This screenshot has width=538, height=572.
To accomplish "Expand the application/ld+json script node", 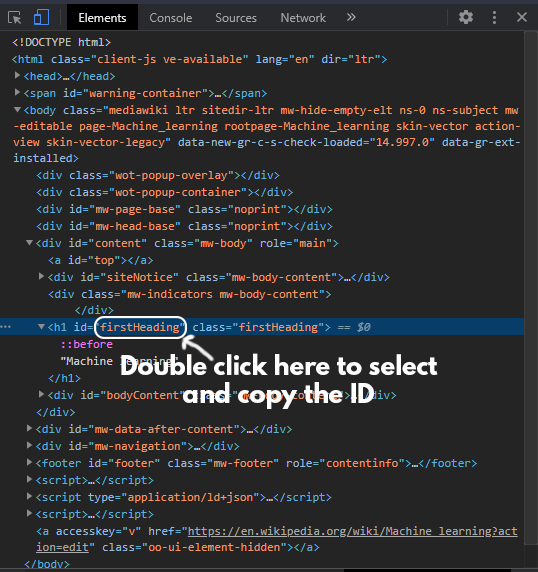I will pos(30,496).
